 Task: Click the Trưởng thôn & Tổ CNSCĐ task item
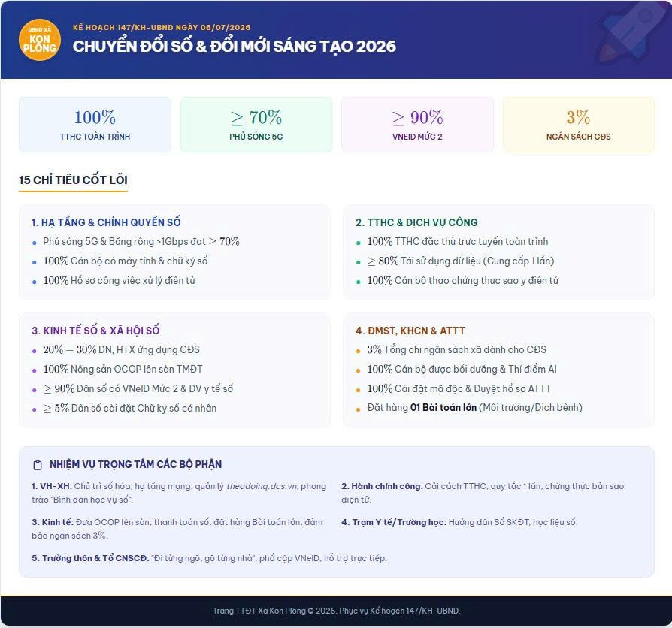click(x=209, y=558)
